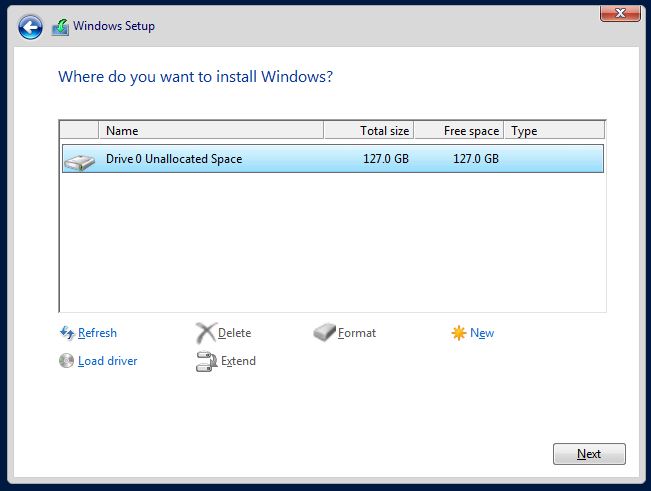Click the New star icon
This screenshot has height=491, width=651.
pyautogui.click(x=458, y=333)
